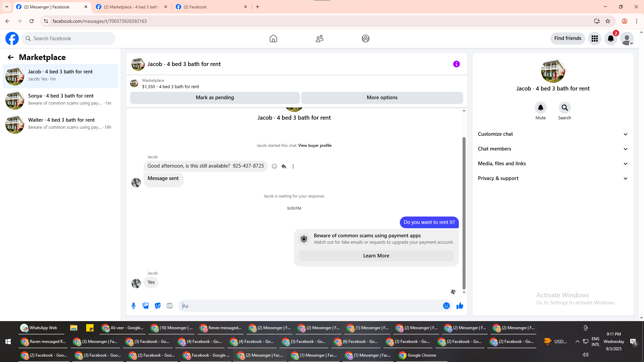
Task: React to Jacob's message with emoji
Action: click(x=274, y=166)
